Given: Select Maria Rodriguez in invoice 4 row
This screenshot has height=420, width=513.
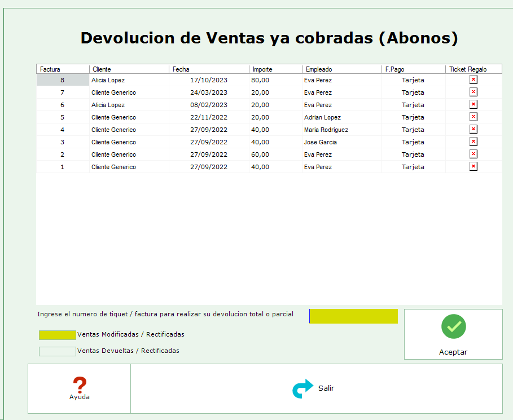Looking at the screenshot, I should click(326, 130).
